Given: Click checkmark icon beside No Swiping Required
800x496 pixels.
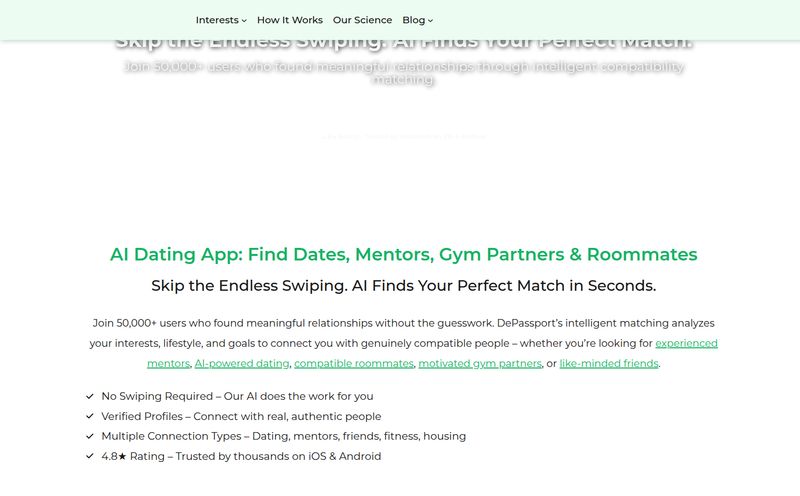Looking at the screenshot, I should [90, 396].
